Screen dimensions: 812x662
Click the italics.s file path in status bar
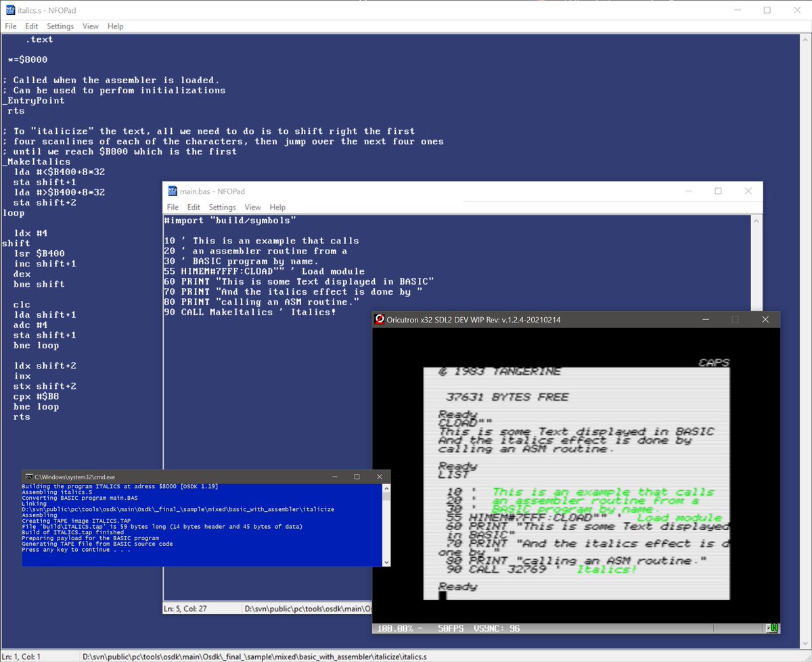coord(254,656)
